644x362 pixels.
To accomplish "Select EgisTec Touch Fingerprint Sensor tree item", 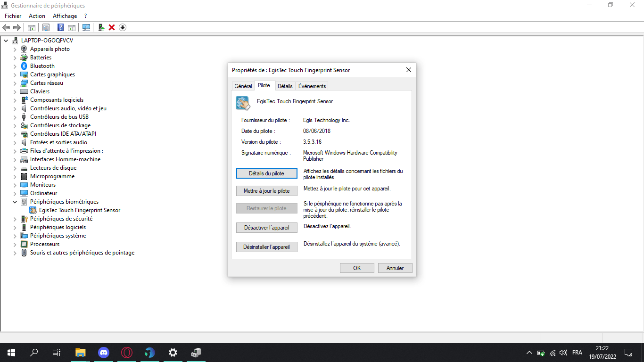I will point(80,210).
